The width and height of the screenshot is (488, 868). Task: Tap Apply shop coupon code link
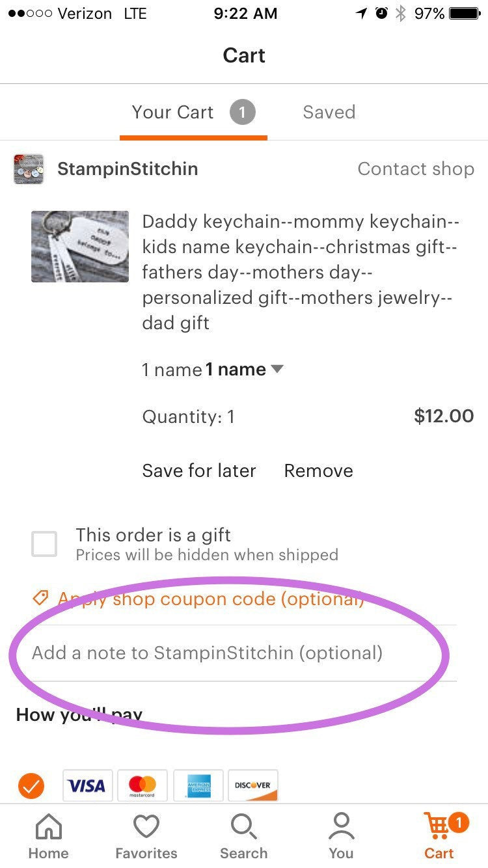[210, 599]
